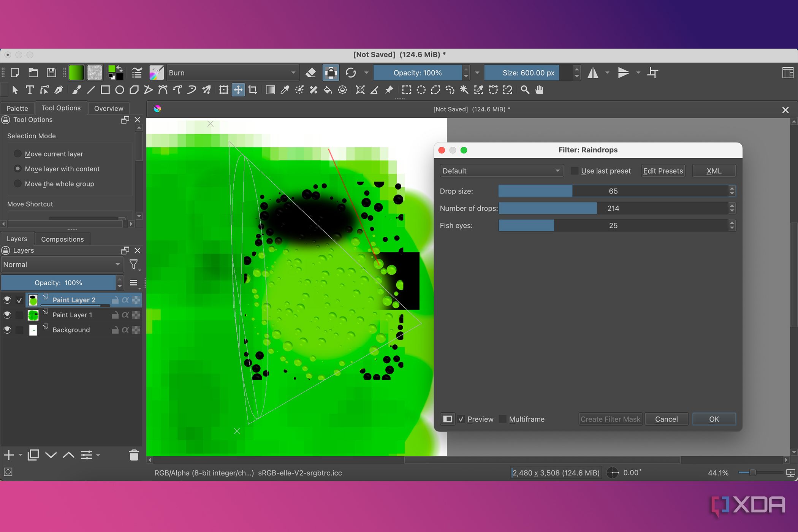The image size is (798, 532).
Task: Click OK to apply Raindrops filter
Action: [714, 419]
